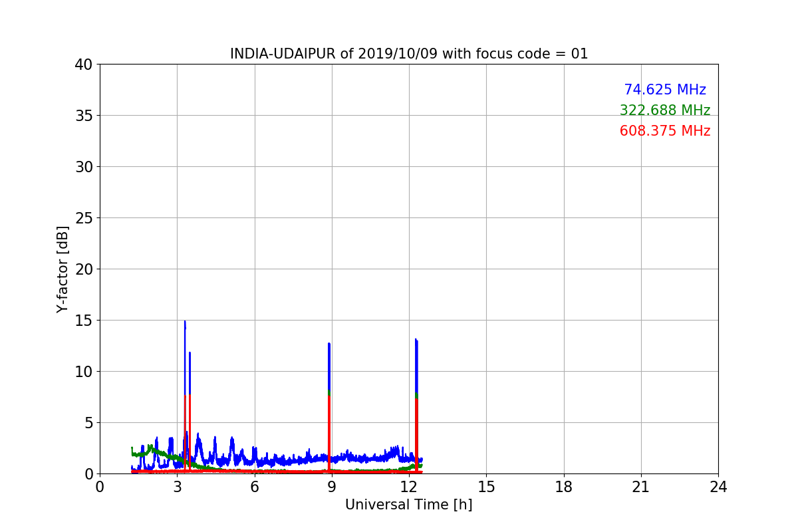This screenshot has width=798, height=532.
Task: Click the x-axis tick label 9
Action: point(332,487)
